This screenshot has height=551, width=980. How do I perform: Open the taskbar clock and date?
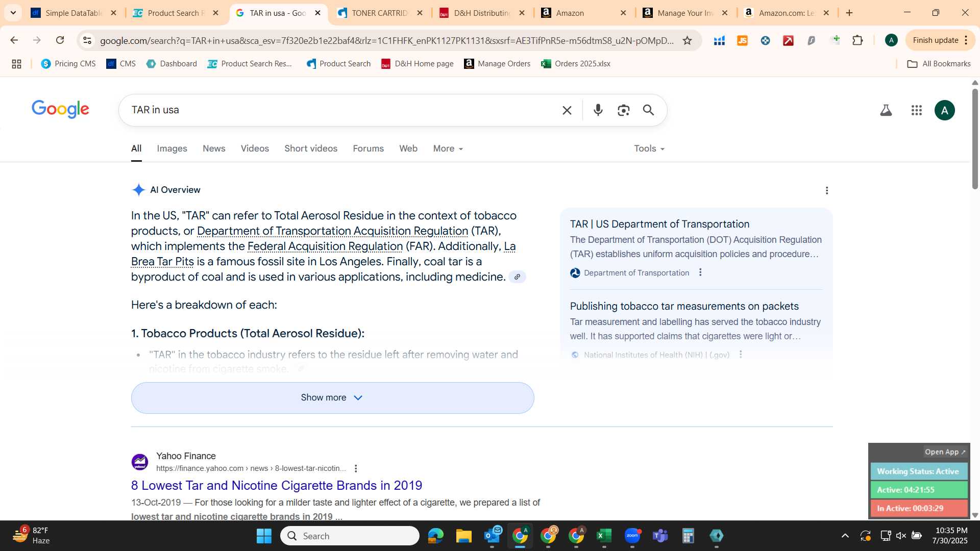tap(949, 536)
